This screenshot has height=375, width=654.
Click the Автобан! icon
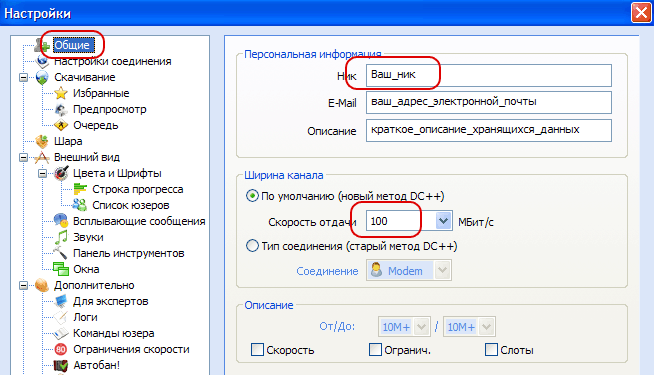61,365
